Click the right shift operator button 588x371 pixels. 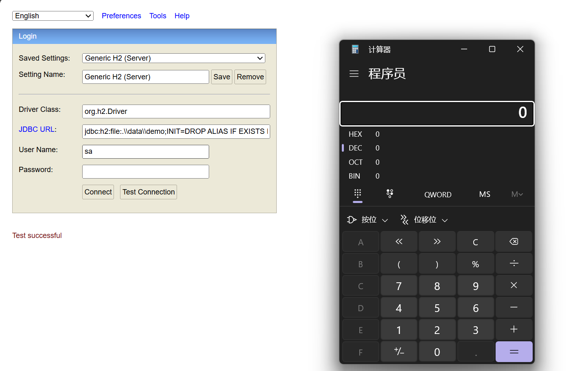pos(437,242)
